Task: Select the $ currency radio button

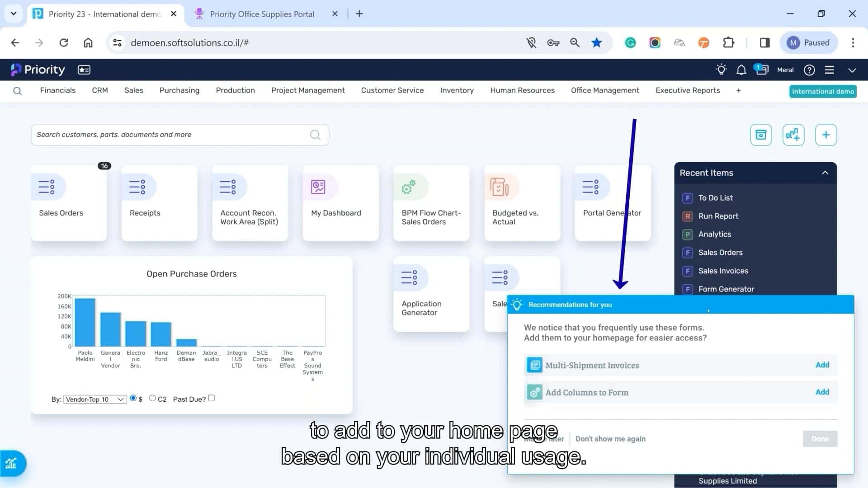Action: [x=133, y=398]
